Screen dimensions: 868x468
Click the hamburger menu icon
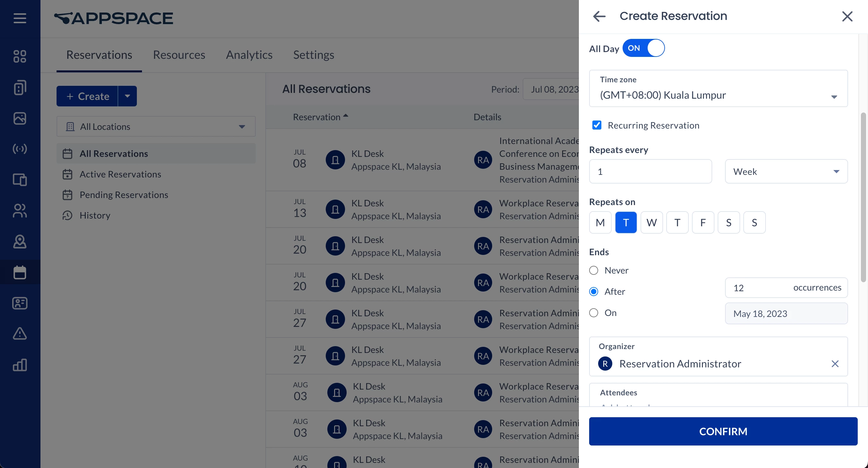coord(20,18)
